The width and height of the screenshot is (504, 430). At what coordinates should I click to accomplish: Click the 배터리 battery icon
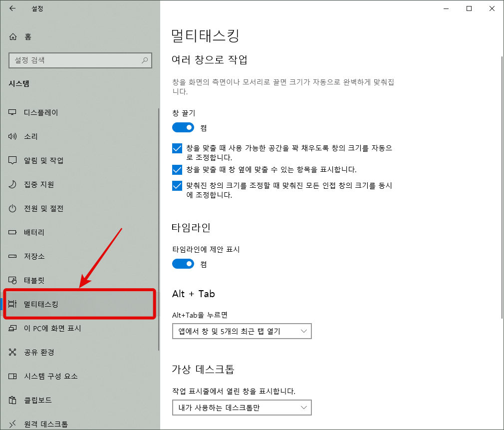(12, 232)
